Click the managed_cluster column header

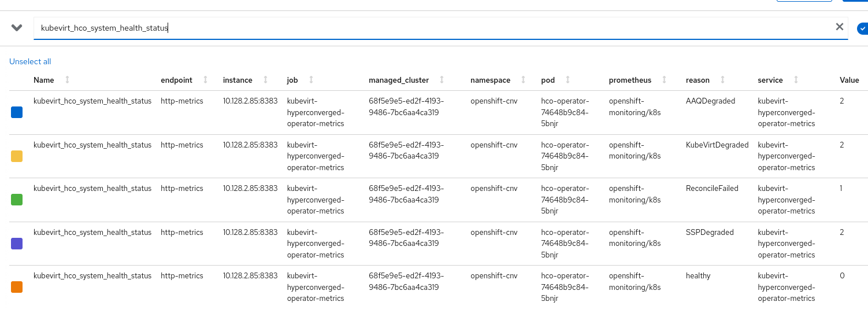click(x=399, y=80)
